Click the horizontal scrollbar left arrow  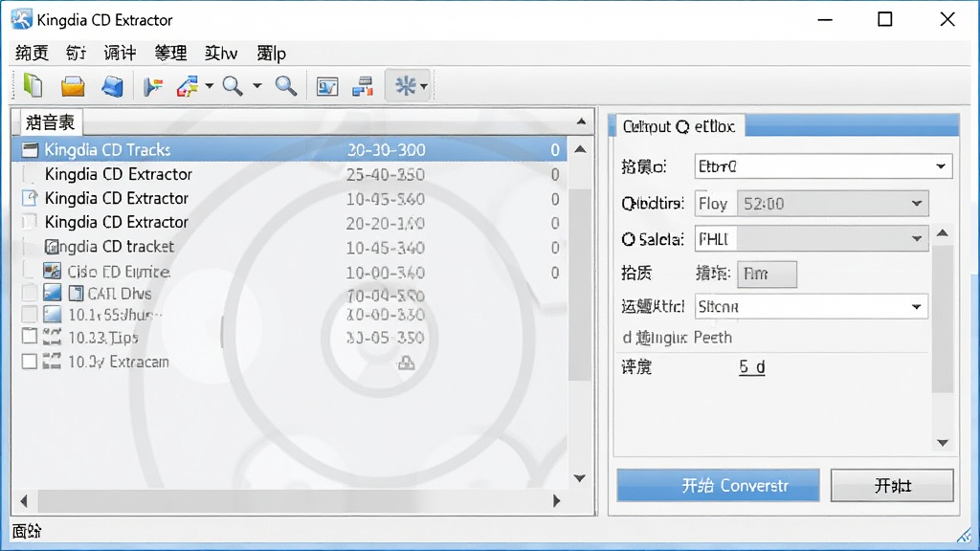click(24, 500)
